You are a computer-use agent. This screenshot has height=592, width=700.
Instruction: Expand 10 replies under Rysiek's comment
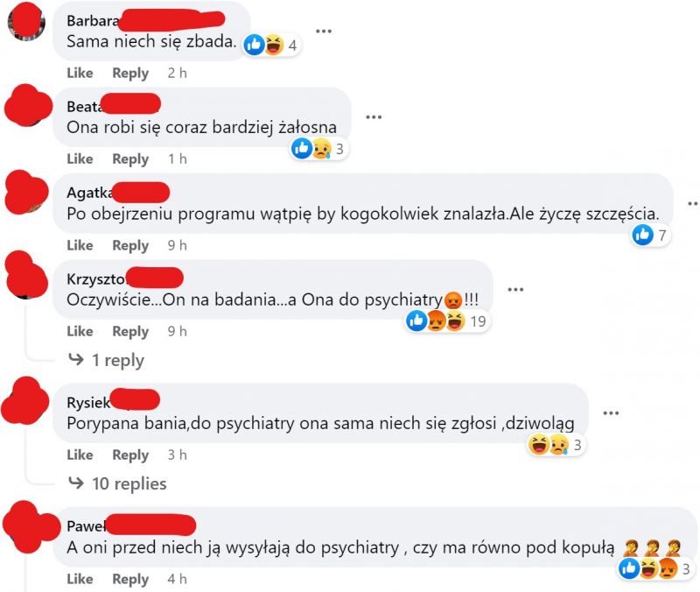(117, 483)
